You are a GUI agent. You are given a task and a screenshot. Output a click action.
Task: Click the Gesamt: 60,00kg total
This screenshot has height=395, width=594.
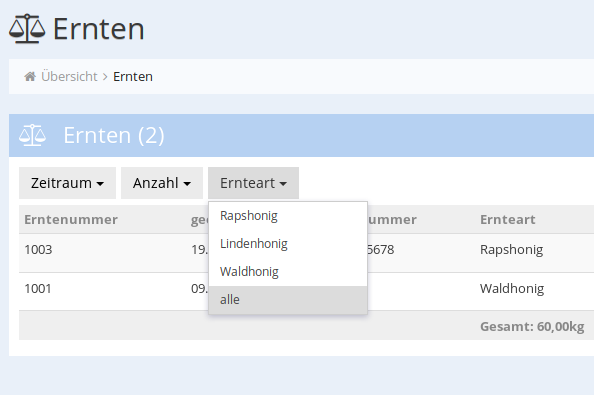click(x=532, y=326)
